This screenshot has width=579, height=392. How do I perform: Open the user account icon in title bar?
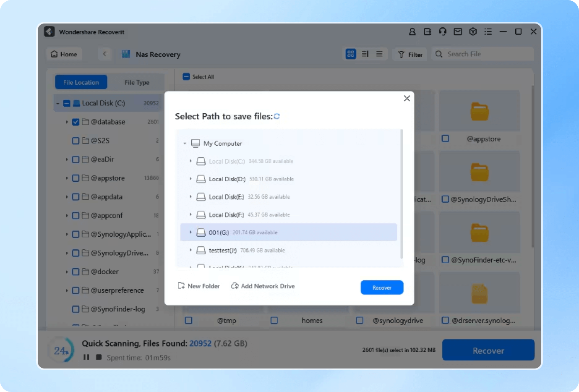412,31
